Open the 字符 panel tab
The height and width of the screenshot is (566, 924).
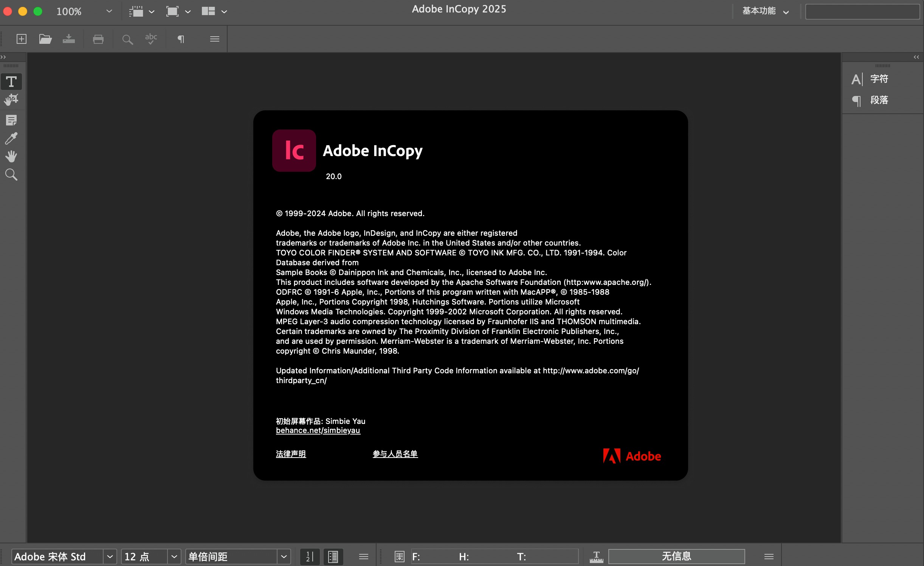[880, 79]
